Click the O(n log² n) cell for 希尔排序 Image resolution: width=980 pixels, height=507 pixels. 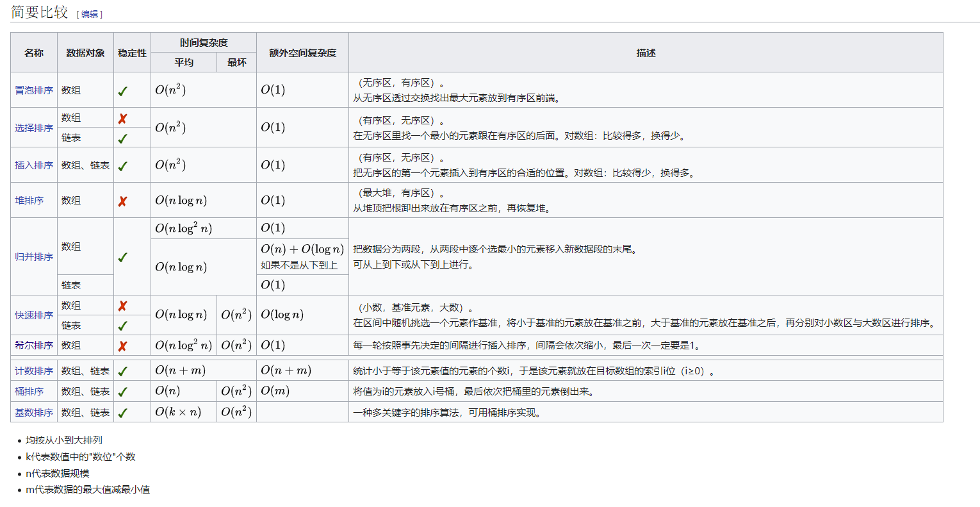[184, 345]
